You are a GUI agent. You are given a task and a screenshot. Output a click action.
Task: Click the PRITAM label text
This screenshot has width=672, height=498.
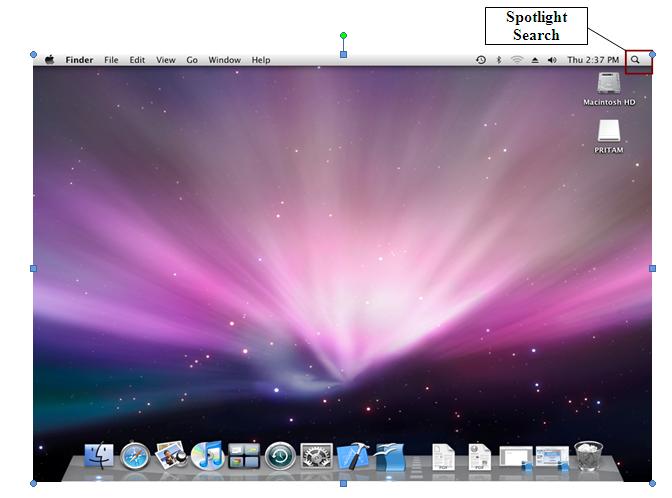tap(609, 150)
